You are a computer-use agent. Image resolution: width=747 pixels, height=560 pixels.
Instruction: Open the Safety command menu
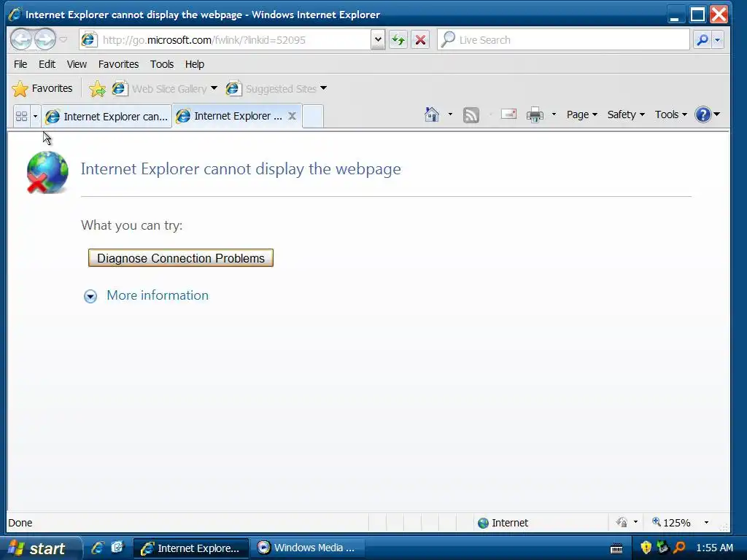(625, 114)
